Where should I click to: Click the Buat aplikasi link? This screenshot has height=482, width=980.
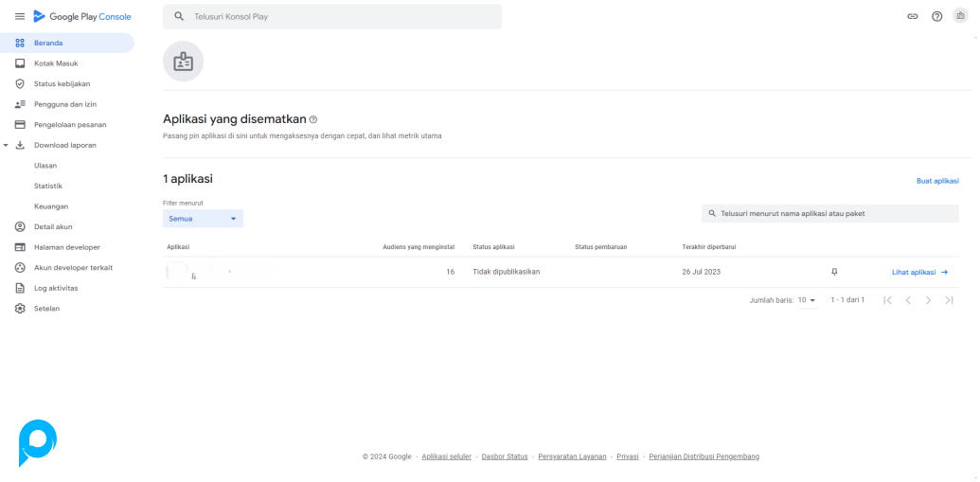(937, 181)
